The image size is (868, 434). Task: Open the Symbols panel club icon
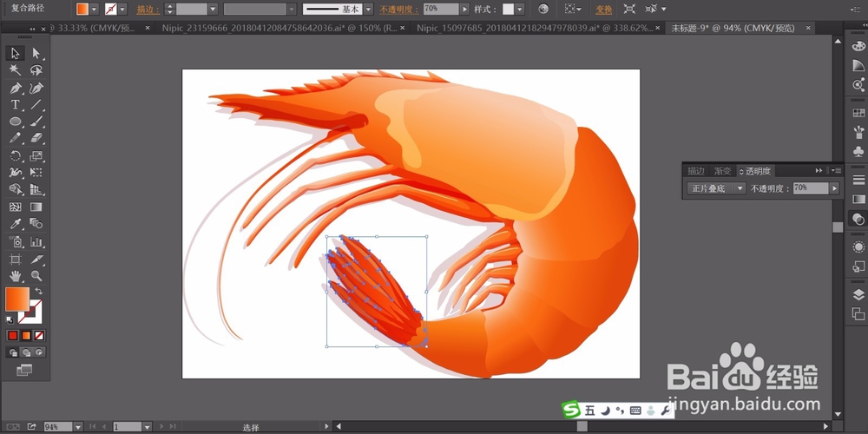tap(858, 151)
